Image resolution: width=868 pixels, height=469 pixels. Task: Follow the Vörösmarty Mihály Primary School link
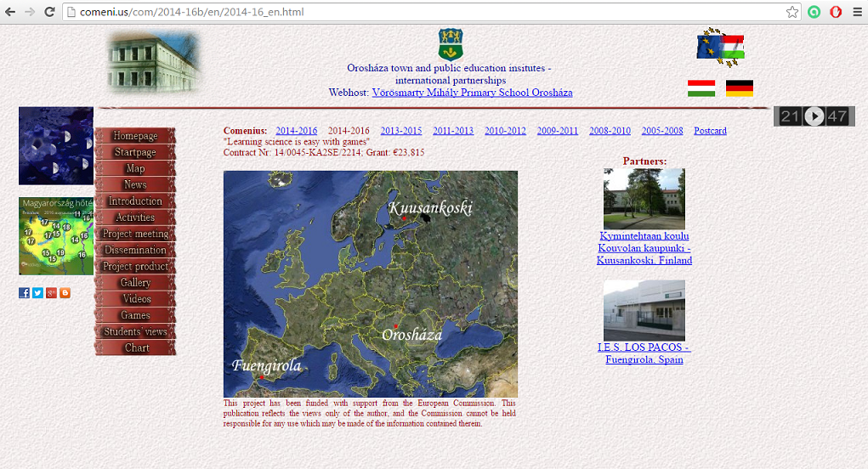pos(472,93)
